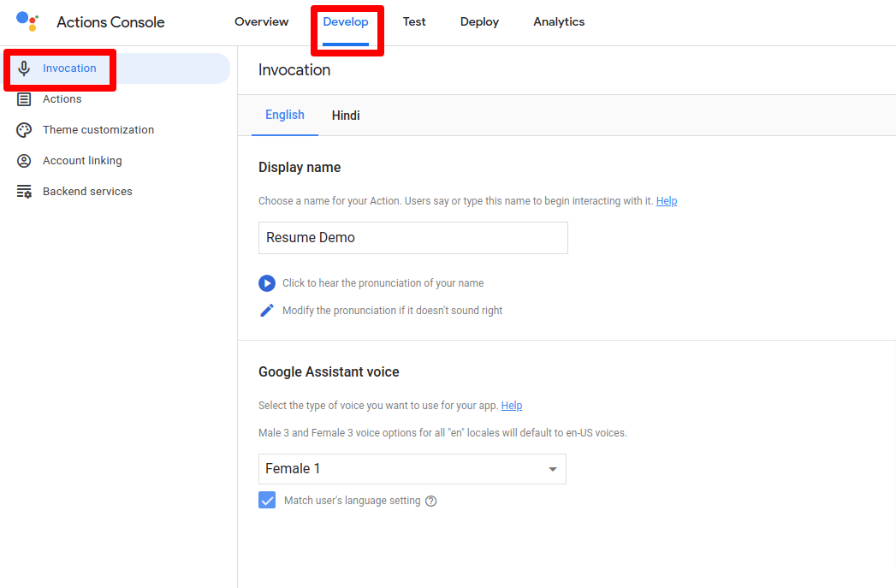Image resolution: width=896 pixels, height=588 pixels.
Task: Select the Invocation microphone icon
Action: pos(25,68)
